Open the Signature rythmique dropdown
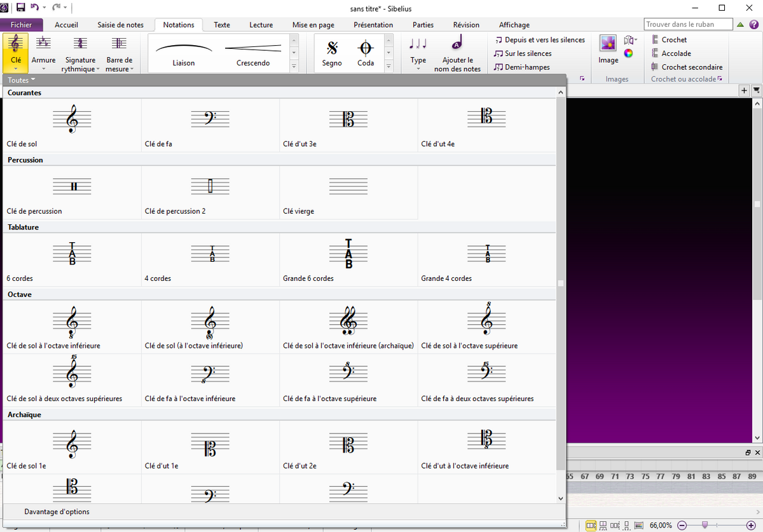Viewport: 763px width, 532px height. [80, 53]
